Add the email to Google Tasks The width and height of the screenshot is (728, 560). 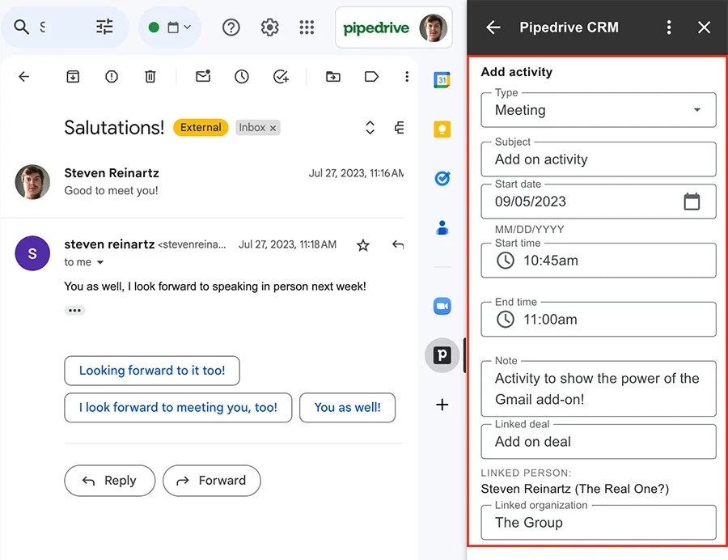pyautogui.click(x=281, y=76)
